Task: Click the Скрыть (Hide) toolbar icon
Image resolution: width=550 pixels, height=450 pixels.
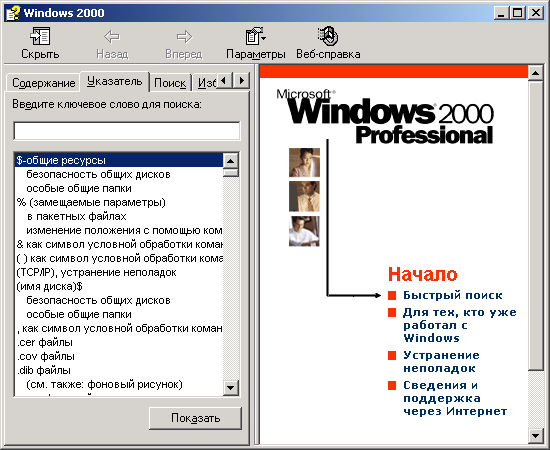Action: coord(40,36)
